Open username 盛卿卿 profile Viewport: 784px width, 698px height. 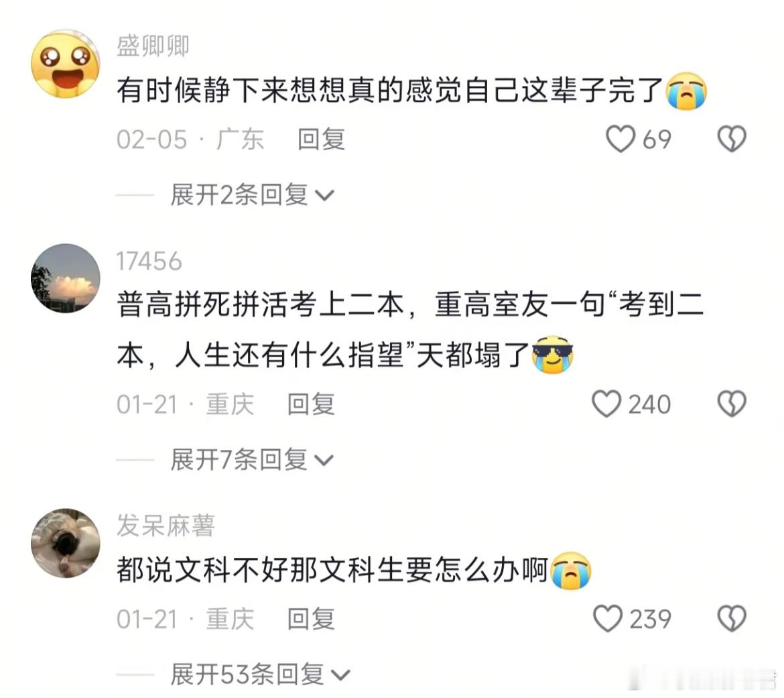tap(153, 46)
